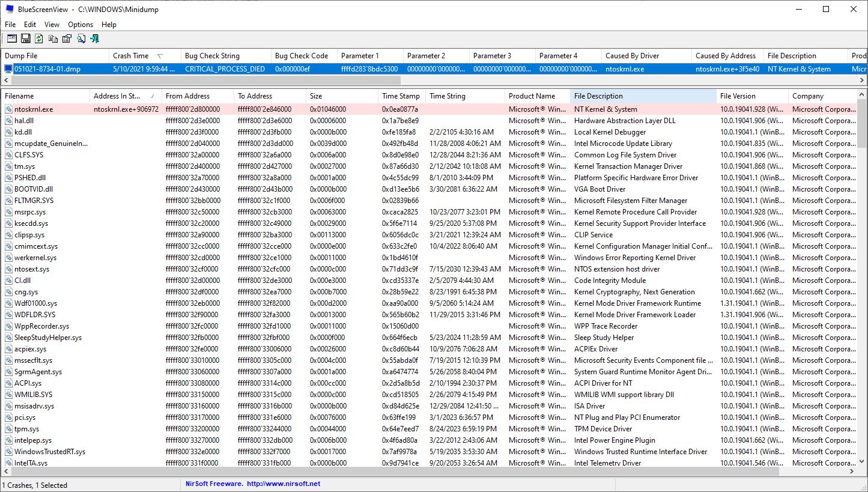Click the file icon beside msrpc.sys
The image size is (868, 492).
tap(9, 212)
